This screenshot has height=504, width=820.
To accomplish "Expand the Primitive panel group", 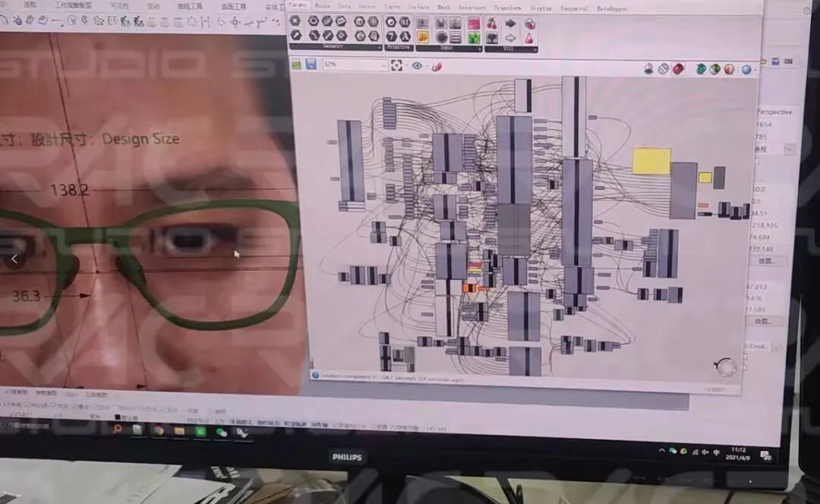I will click(x=399, y=47).
